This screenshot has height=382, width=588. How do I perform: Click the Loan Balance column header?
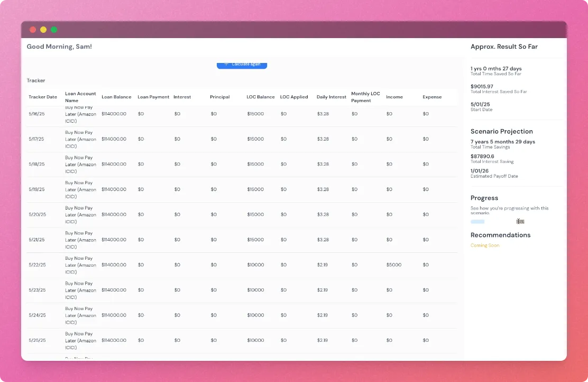click(x=116, y=97)
